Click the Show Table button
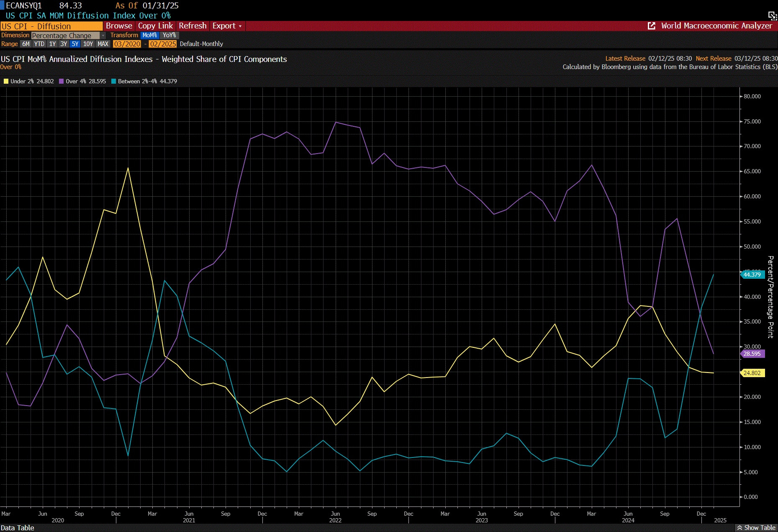 pyautogui.click(x=756, y=528)
